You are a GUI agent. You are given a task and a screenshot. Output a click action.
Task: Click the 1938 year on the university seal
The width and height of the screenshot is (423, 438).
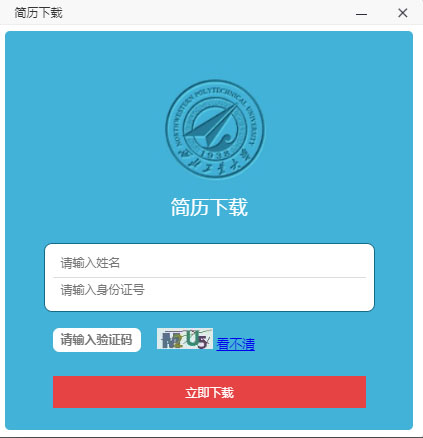click(215, 154)
